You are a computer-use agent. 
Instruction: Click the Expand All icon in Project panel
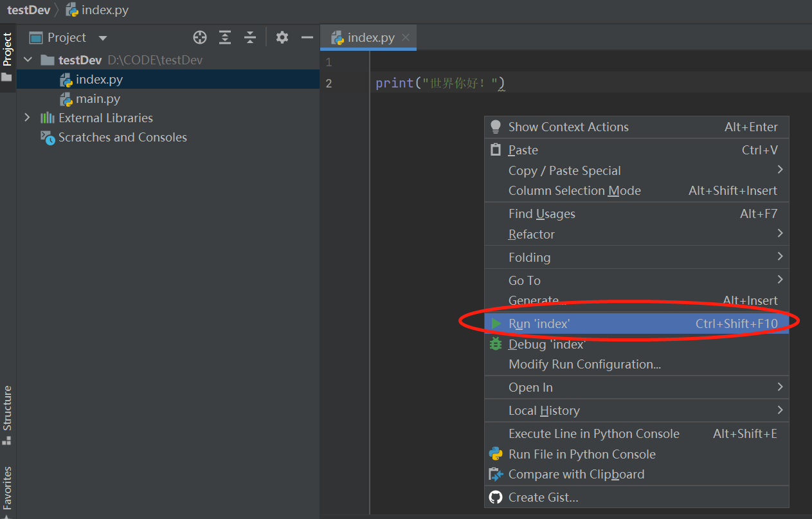(225, 37)
